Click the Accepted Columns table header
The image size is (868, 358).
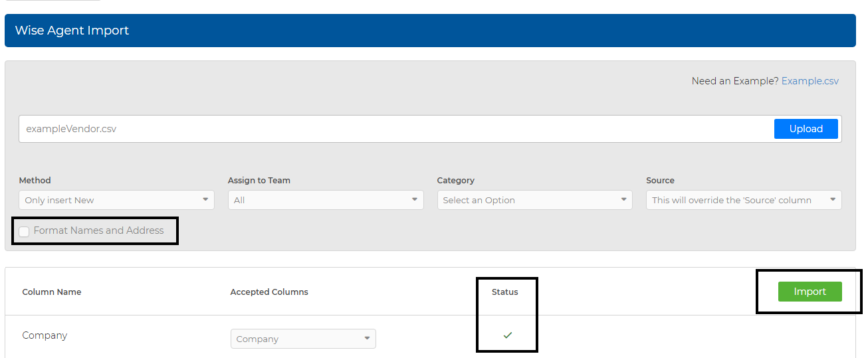pyautogui.click(x=269, y=292)
